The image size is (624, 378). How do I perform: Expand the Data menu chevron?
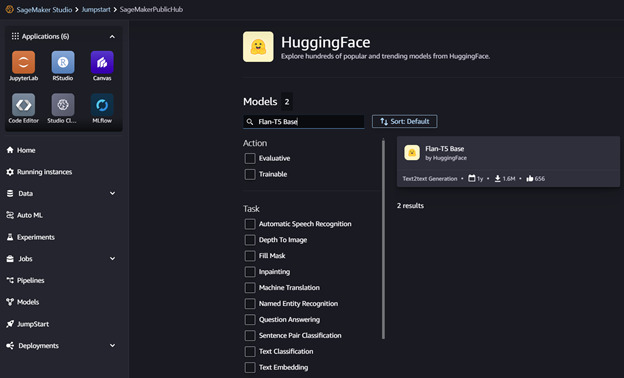click(113, 193)
